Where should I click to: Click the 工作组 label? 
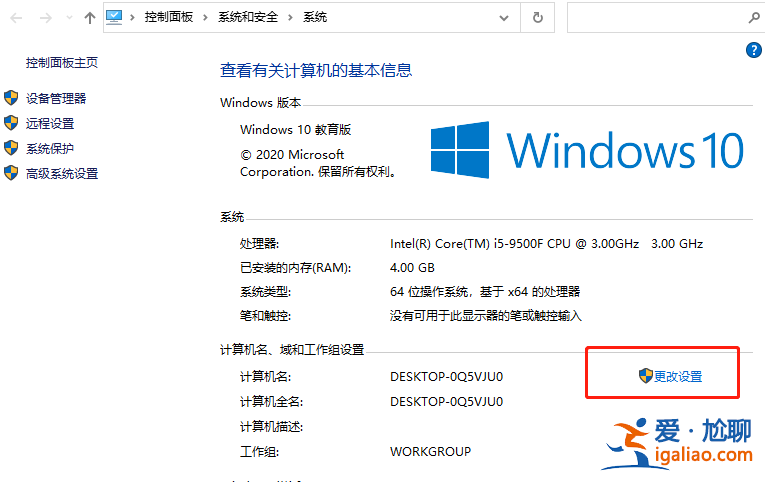(x=260, y=452)
